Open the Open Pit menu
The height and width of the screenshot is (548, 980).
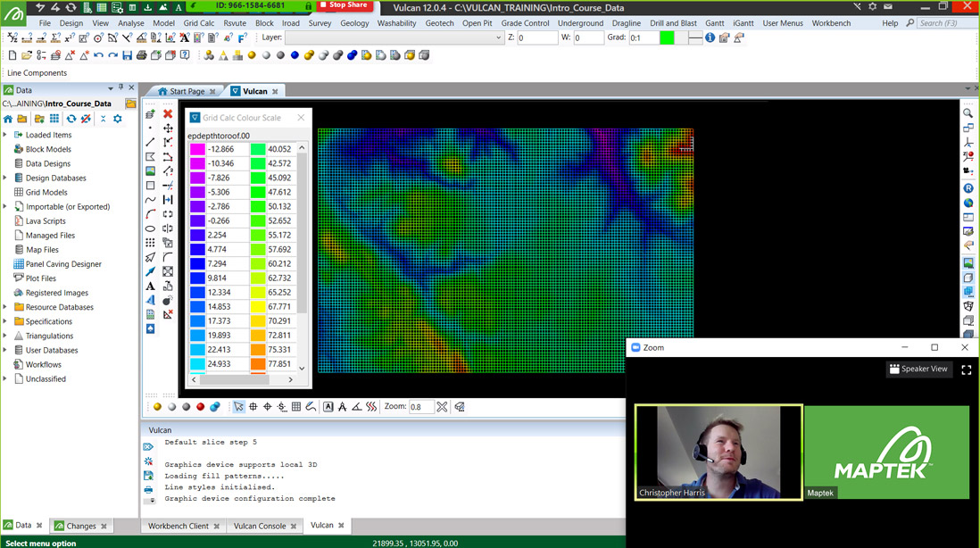click(x=477, y=23)
